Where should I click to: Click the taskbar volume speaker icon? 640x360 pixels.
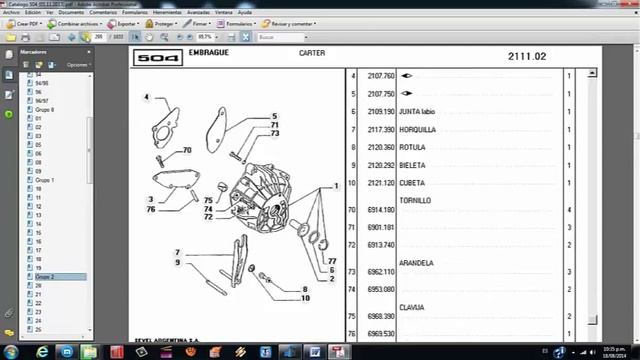(x=593, y=352)
